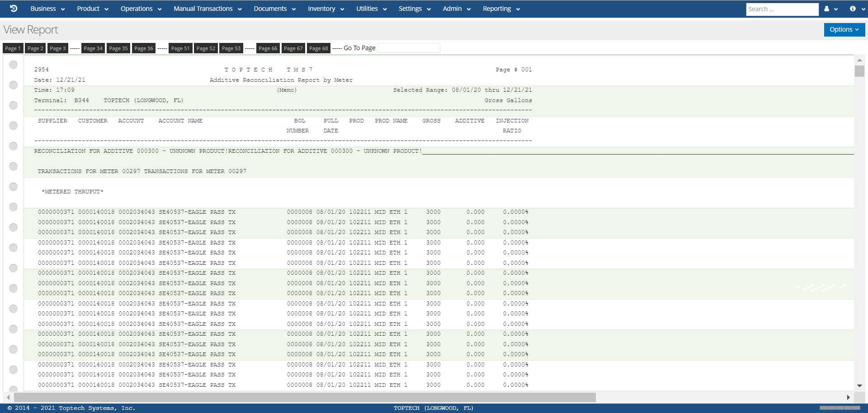Image resolution: width=868 pixels, height=413 pixels.
Task: Open report Page 51
Action: coord(180,48)
